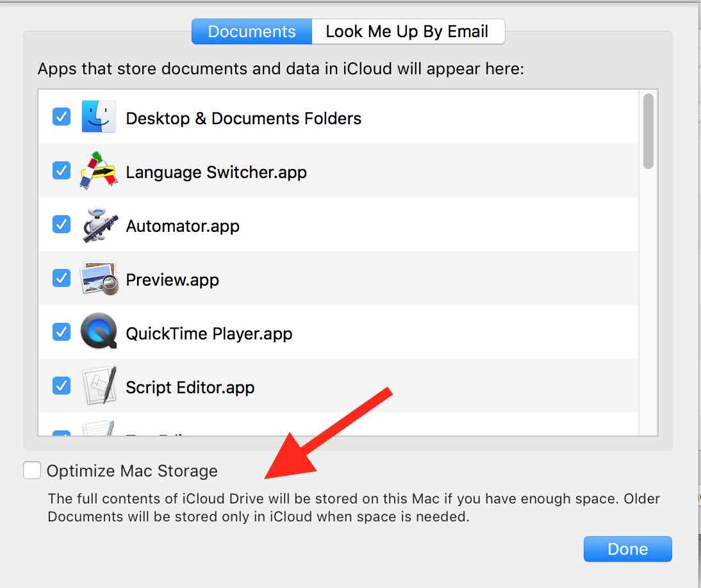Disable Language Switcher.app iCloud checkbox

62,171
